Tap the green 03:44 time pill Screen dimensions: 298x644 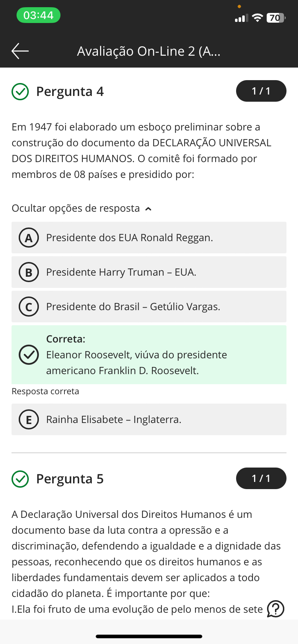(39, 15)
